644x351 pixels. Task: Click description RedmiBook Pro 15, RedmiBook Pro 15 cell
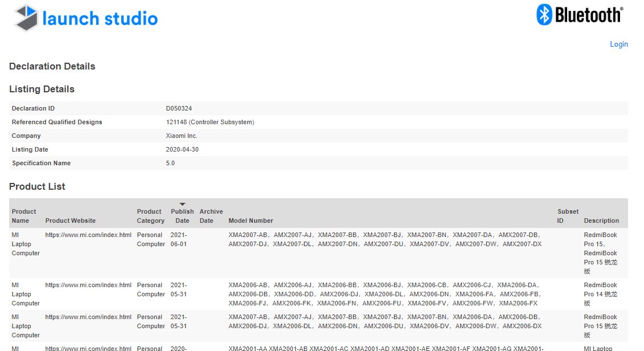coord(601,253)
